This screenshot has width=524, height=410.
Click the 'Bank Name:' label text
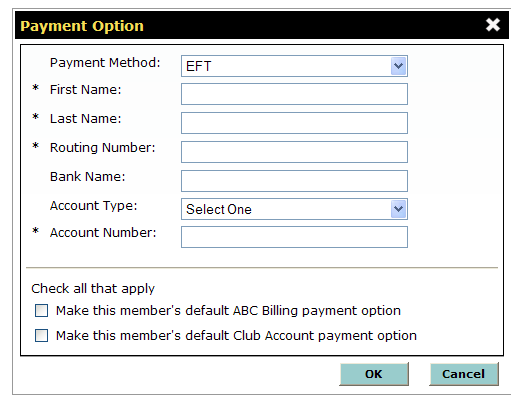coord(88,177)
